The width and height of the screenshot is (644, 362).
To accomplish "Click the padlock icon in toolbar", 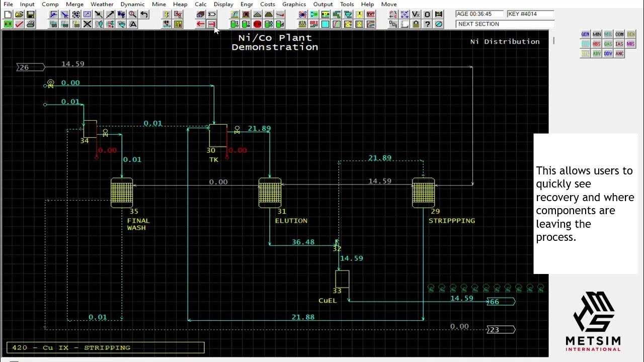I will pyautogui.click(x=416, y=24).
